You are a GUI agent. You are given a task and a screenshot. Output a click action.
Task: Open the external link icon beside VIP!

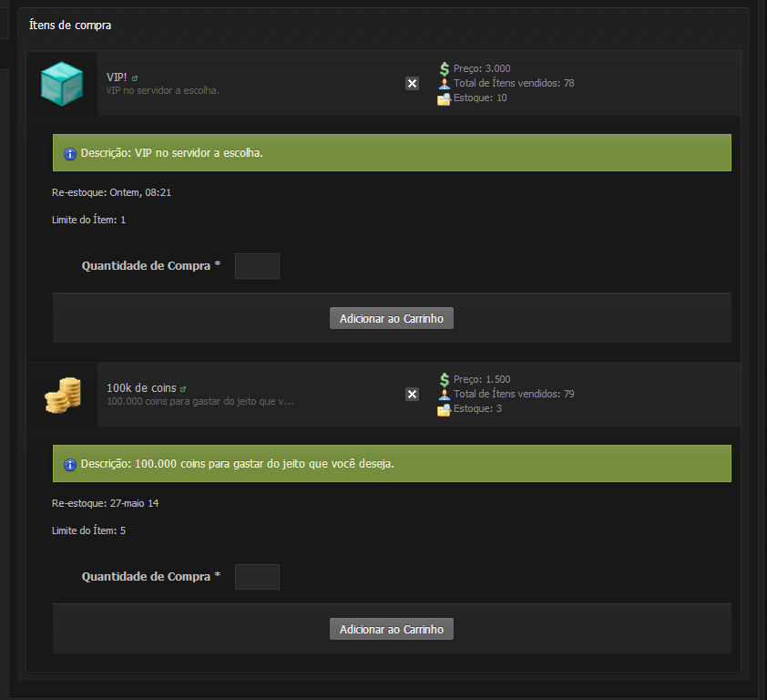(x=135, y=78)
